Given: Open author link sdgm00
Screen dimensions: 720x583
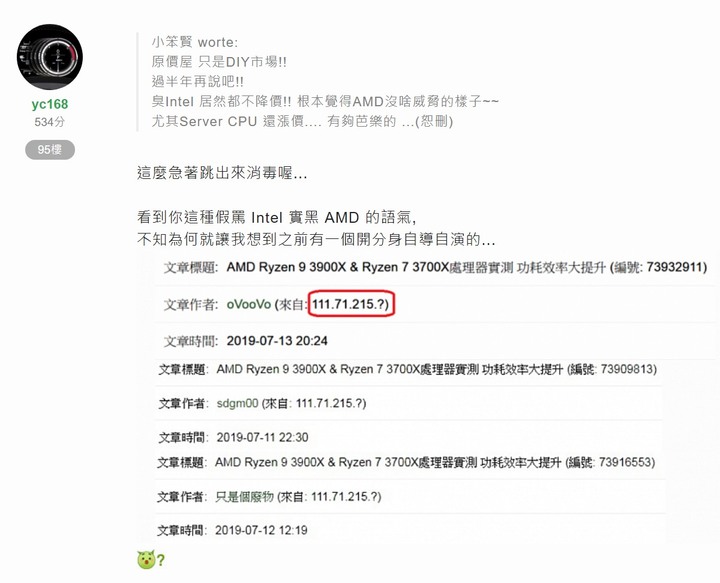Looking at the screenshot, I should pyautogui.click(x=237, y=404).
